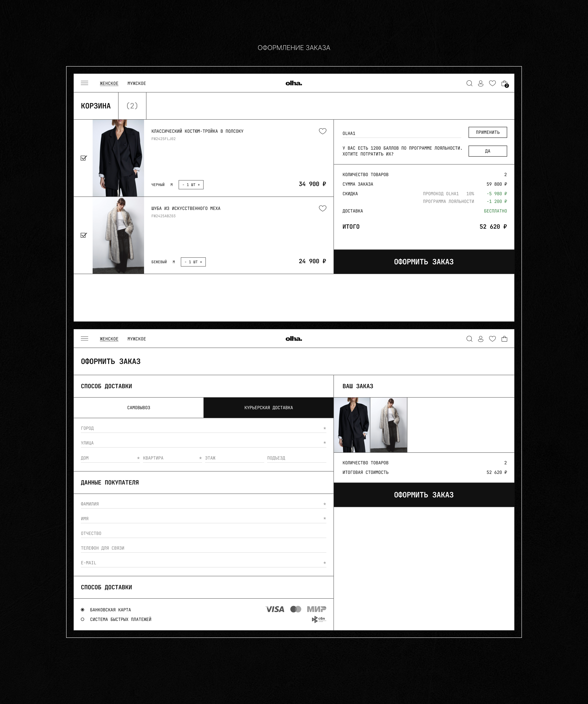Switch to the Самовывоз delivery tab

tap(138, 408)
